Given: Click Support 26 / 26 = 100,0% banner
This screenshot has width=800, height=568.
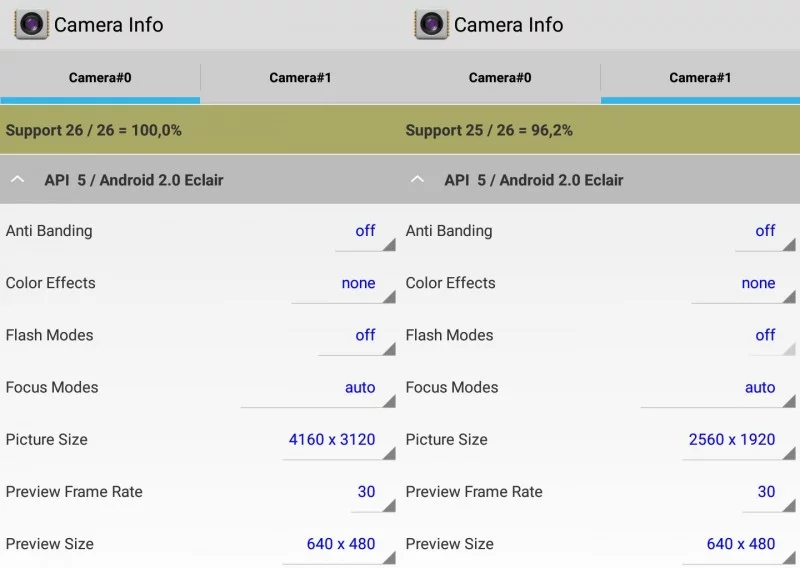Looking at the screenshot, I should (200, 130).
